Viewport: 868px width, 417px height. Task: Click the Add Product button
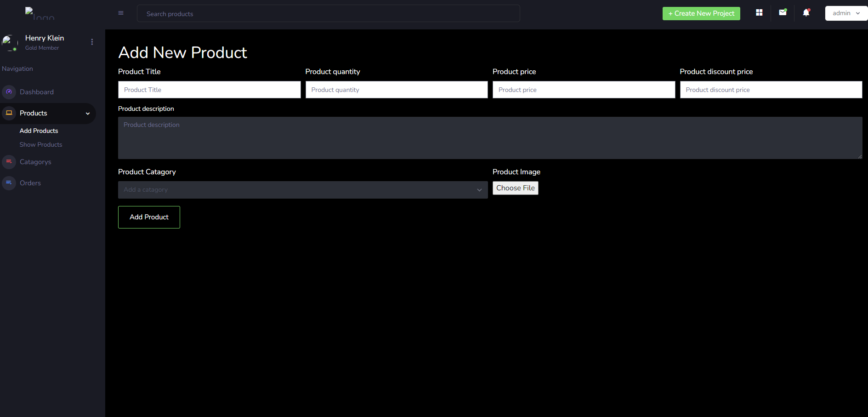149,217
